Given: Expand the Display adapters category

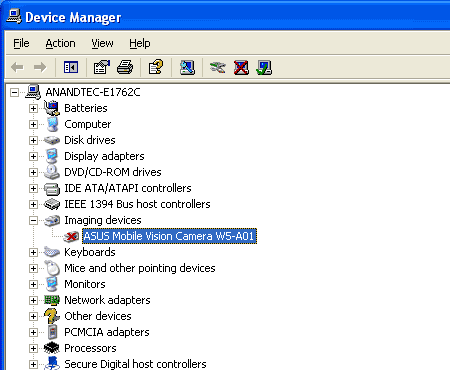Looking at the screenshot, I should click(x=33, y=156).
